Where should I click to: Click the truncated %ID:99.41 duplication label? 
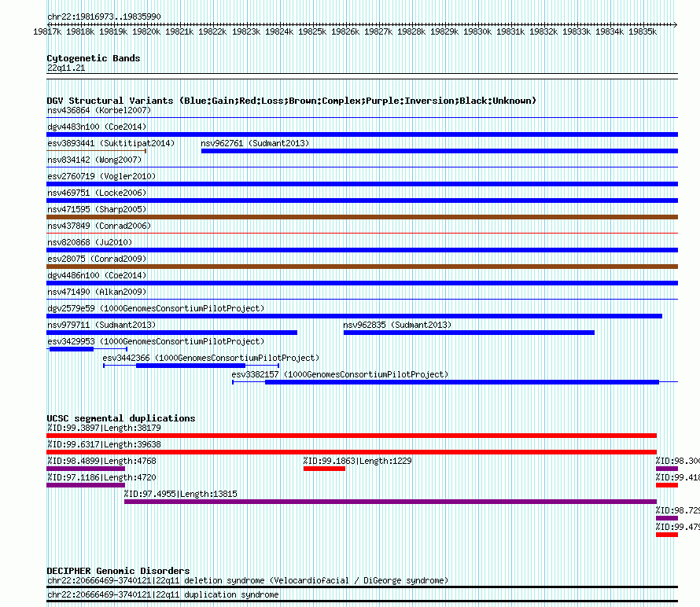[677, 477]
